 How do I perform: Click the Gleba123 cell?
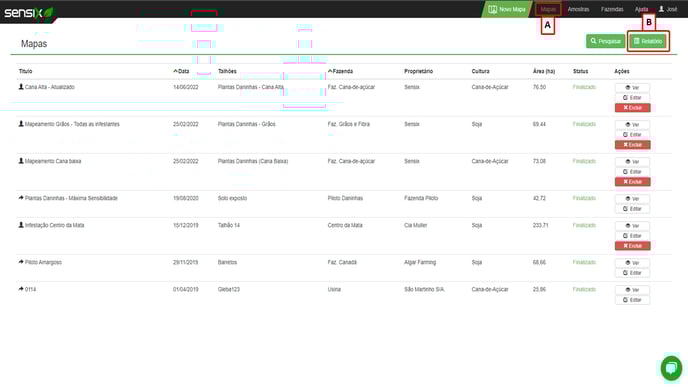click(x=229, y=289)
